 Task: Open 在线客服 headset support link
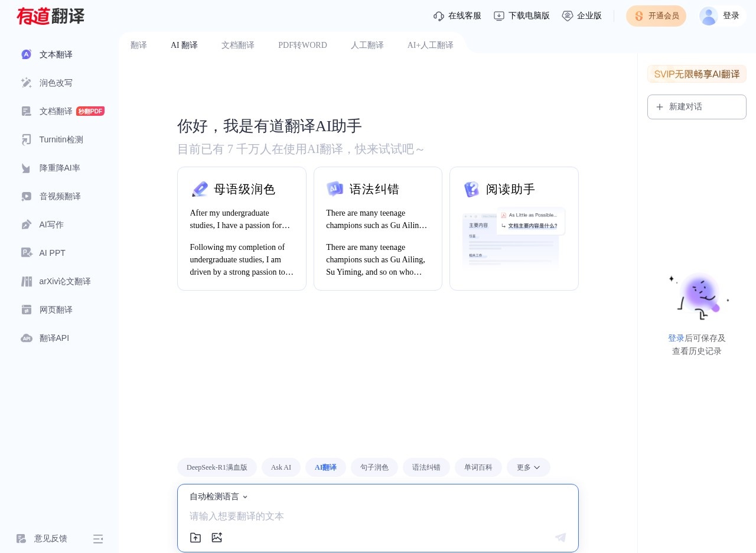pos(457,16)
